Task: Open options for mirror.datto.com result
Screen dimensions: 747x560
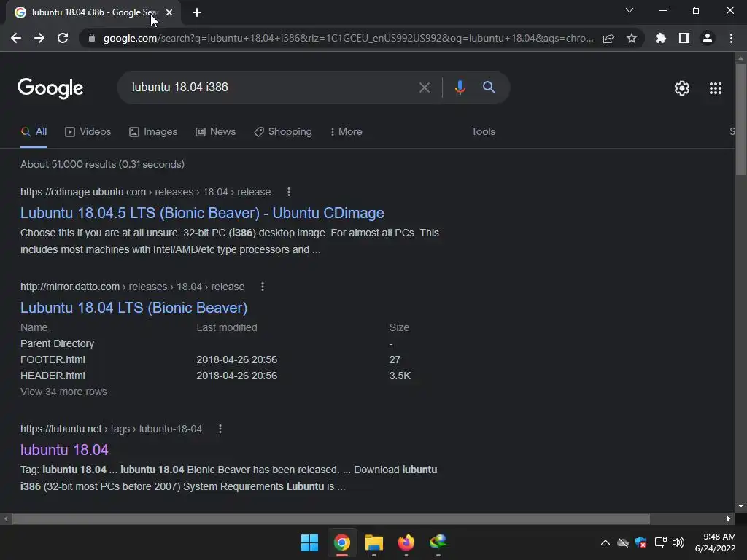Action: click(263, 287)
